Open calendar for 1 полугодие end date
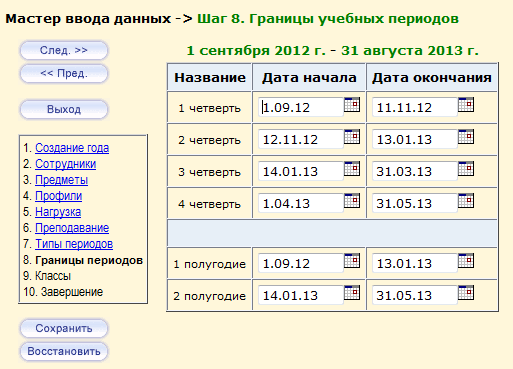 (466, 260)
